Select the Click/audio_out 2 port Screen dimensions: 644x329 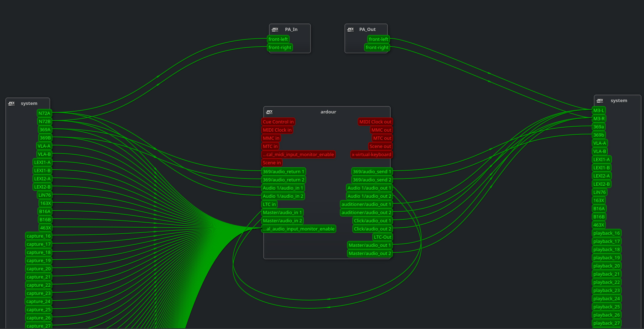tap(373, 229)
